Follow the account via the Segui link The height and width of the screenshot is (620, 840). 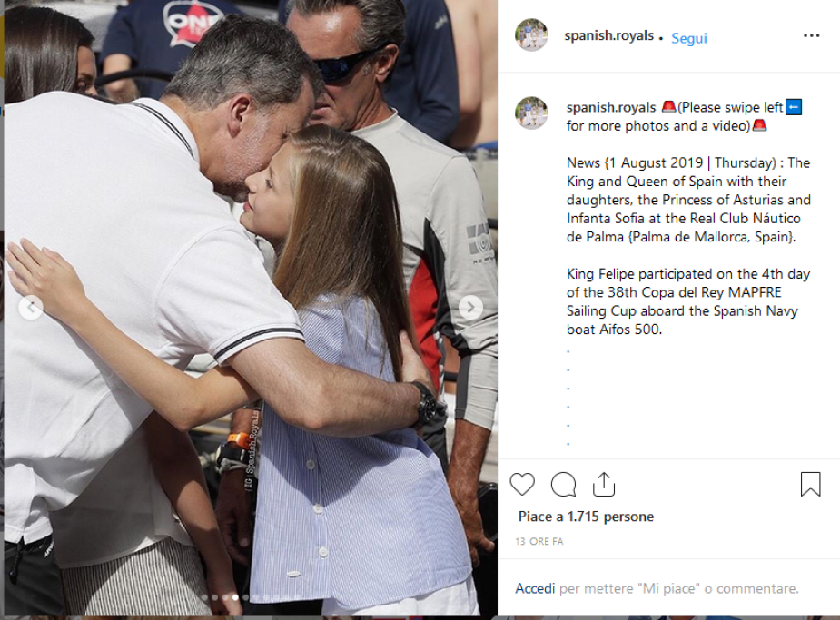pyautogui.click(x=689, y=38)
